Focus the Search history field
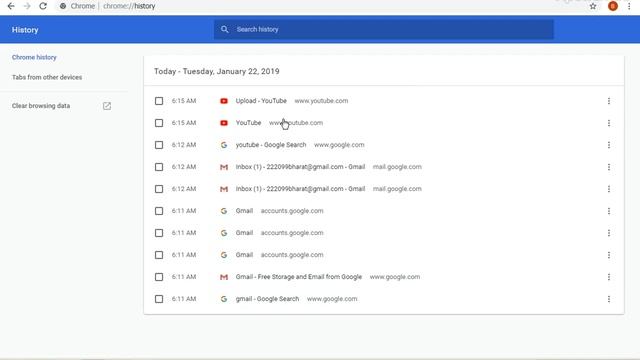The width and height of the screenshot is (640, 360). pyautogui.click(x=384, y=29)
